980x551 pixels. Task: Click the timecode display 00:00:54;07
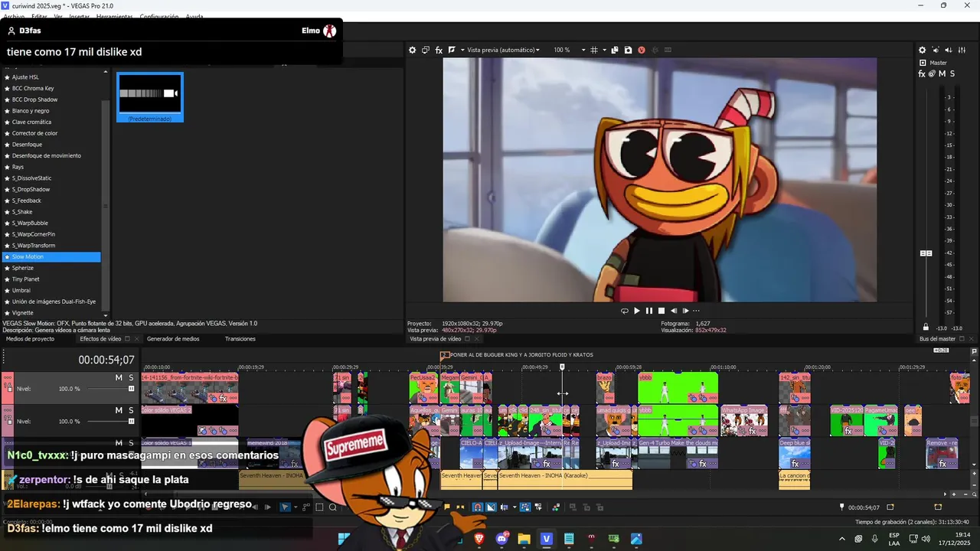106,360
